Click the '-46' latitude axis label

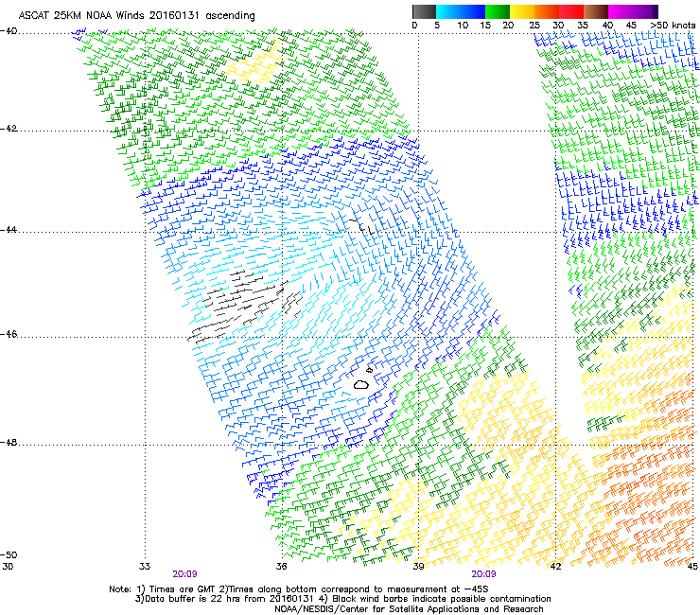pos(9,335)
